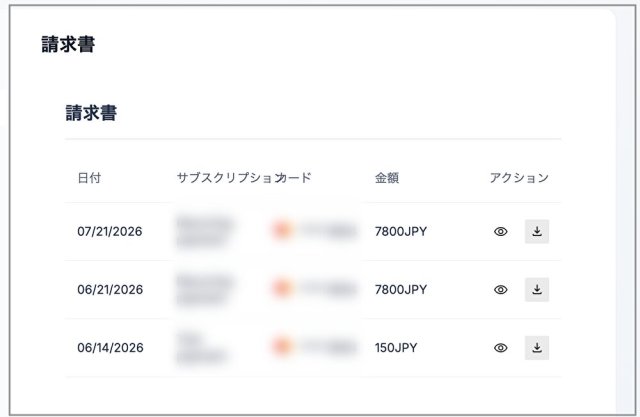Click the 7800JPY amount in 07/21/2026 row

(x=401, y=232)
